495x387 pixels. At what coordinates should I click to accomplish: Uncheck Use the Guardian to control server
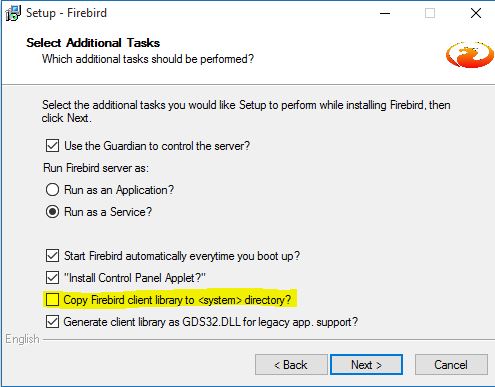(52, 146)
